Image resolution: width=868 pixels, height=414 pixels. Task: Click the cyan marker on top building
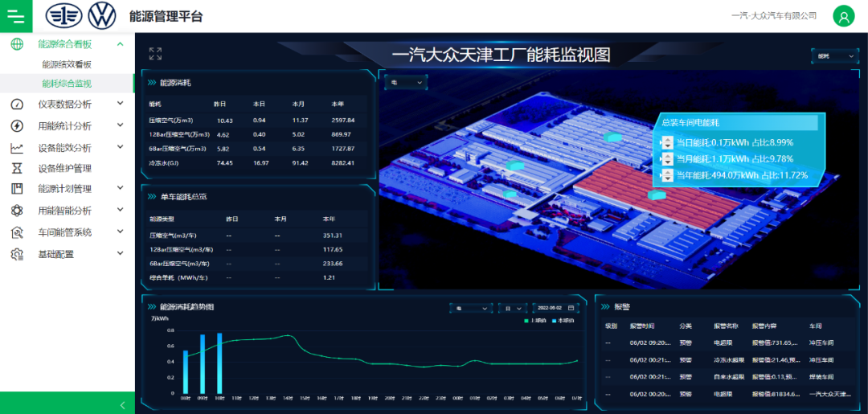[612, 137]
